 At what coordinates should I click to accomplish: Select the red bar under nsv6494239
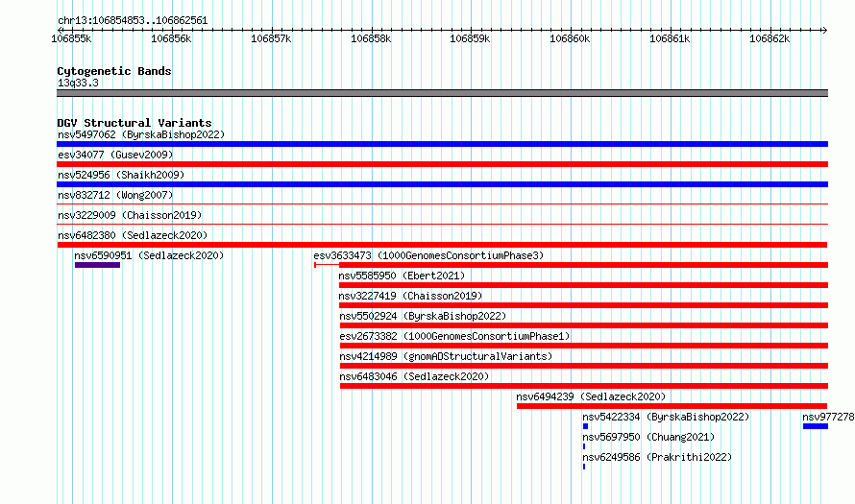pyautogui.click(x=672, y=406)
